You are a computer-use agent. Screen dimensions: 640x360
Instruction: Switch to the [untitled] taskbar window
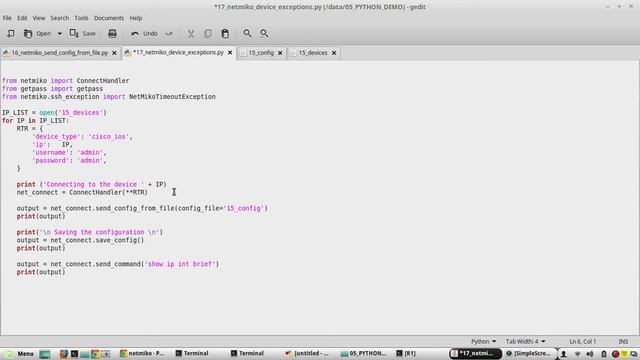click(307, 353)
